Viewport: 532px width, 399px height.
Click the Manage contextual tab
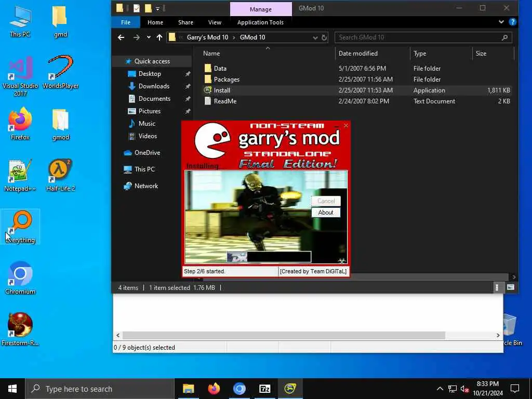(x=261, y=9)
